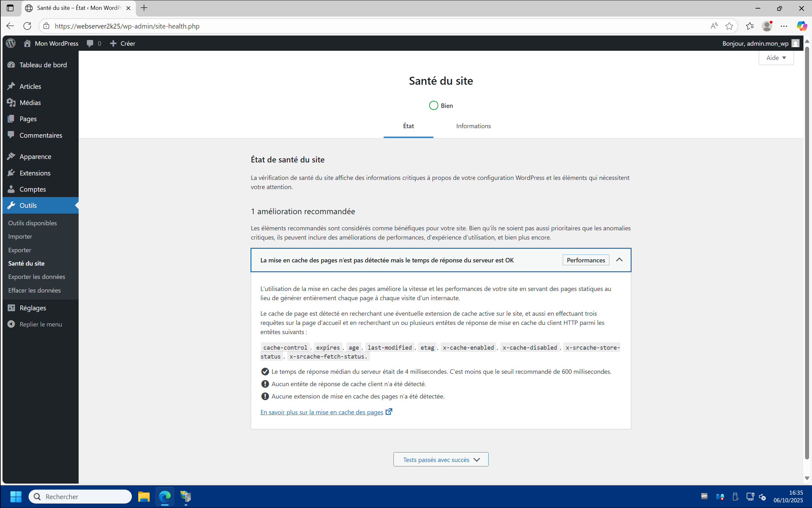Open the Extensions plugins menu

[x=35, y=173]
